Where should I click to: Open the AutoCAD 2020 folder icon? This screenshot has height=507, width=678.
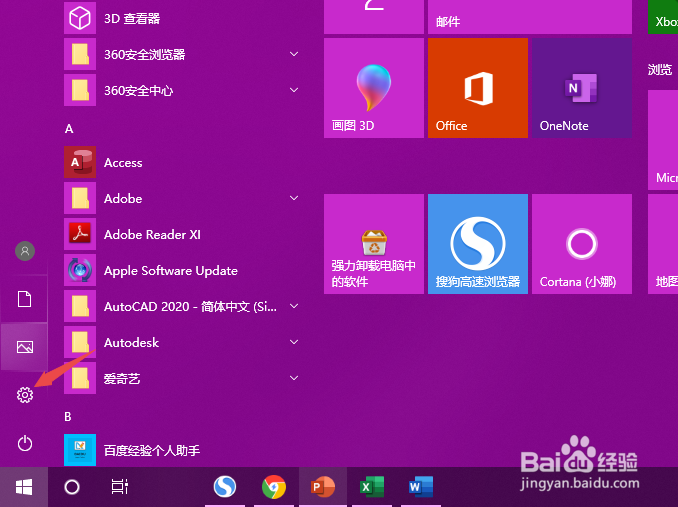[80, 306]
